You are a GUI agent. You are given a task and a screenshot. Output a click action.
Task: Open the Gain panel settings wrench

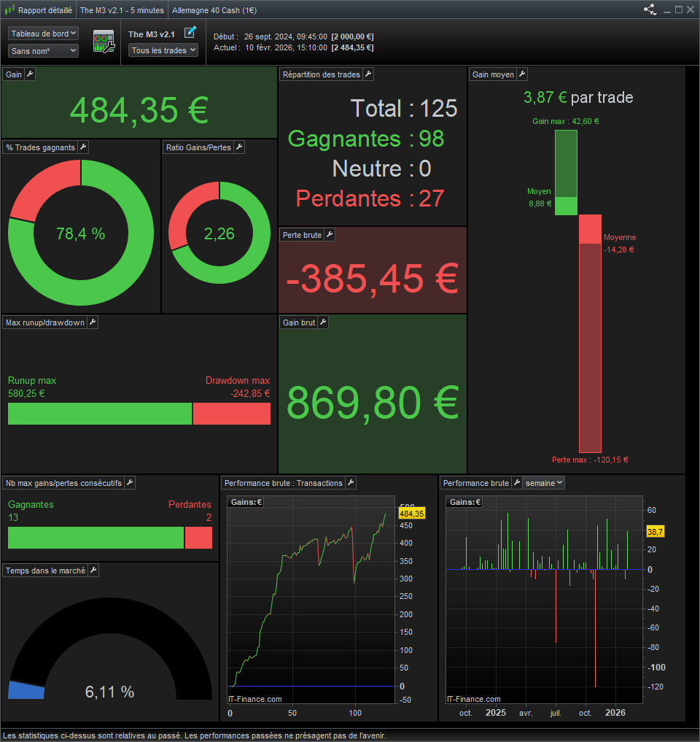point(29,74)
